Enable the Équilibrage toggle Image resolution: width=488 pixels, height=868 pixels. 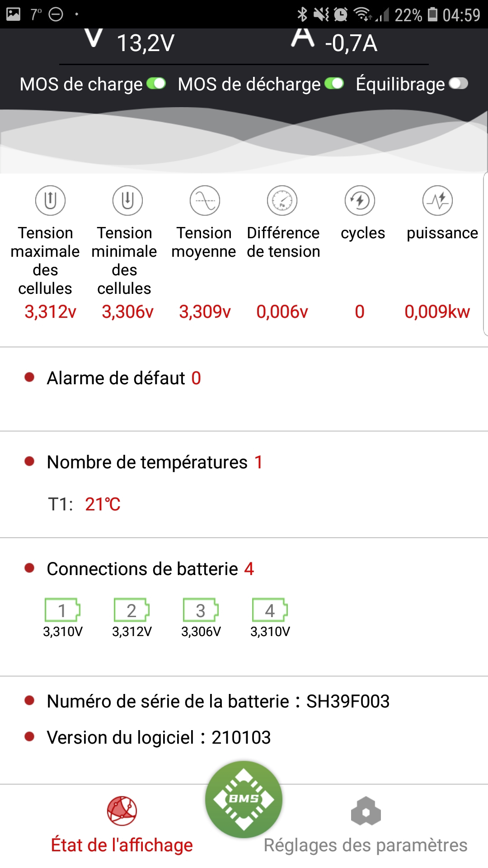(x=458, y=84)
